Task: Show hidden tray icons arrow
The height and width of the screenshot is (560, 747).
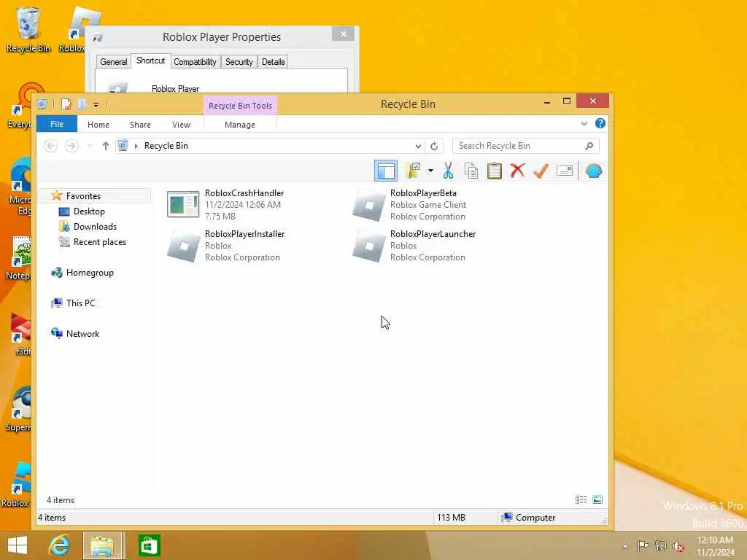Action: 625,545
